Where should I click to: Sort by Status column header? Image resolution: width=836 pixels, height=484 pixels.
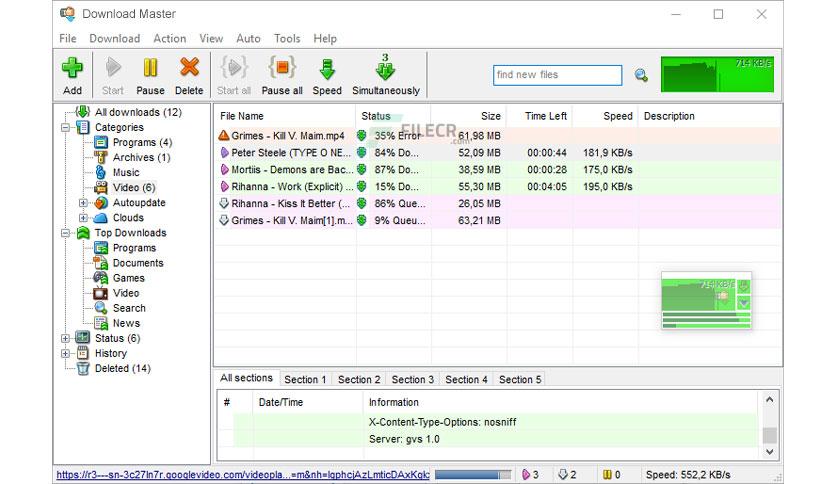393,116
